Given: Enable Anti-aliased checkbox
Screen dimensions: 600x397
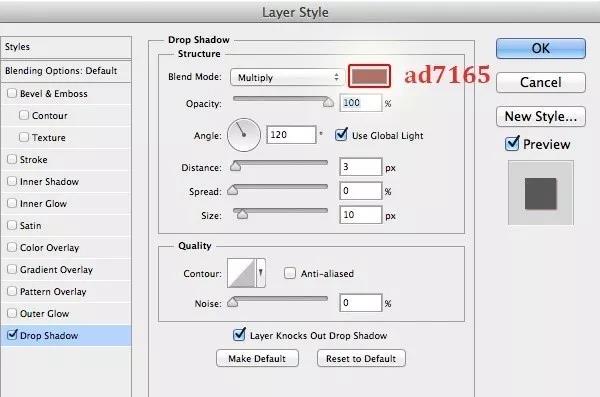Looking at the screenshot, I should [290, 273].
